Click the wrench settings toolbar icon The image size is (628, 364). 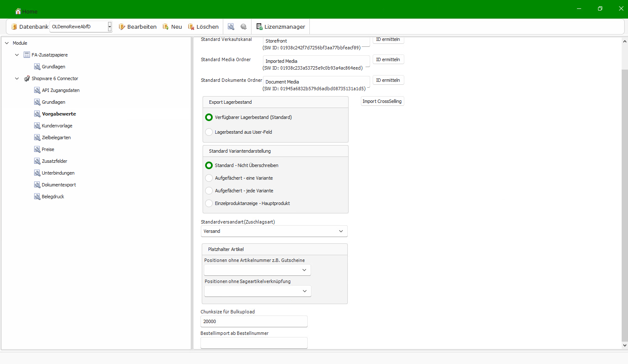[x=231, y=27]
